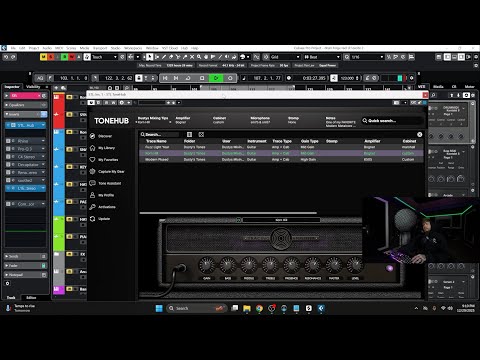Viewport: 480px width, 360px height.
Task: Click the columns view icon beside Search
Action: point(189,134)
